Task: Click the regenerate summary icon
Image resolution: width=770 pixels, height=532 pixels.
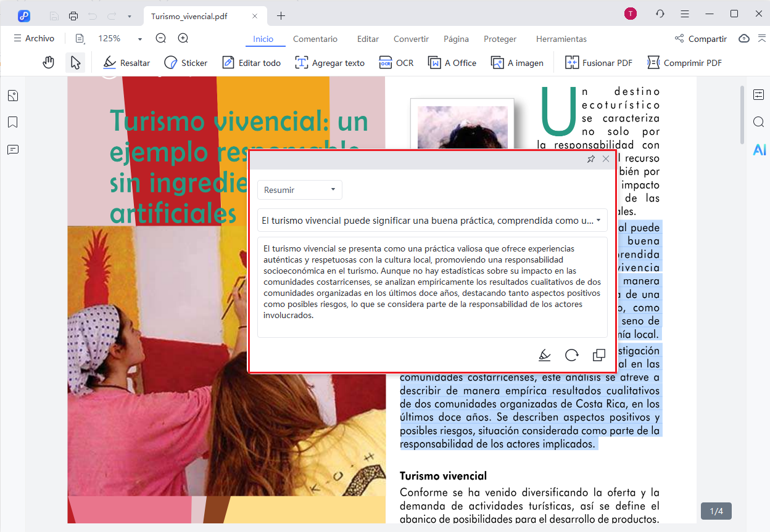Action: 571,355
